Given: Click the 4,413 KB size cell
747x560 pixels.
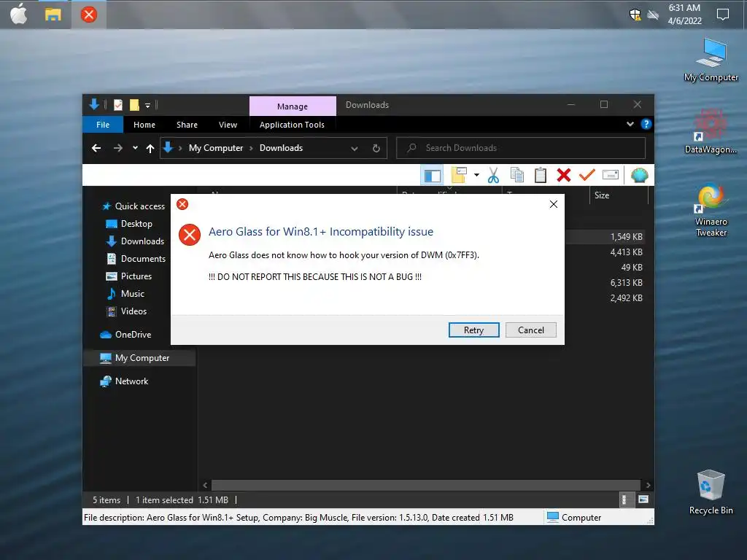Looking at the screenshot, I should coord(626,252).
